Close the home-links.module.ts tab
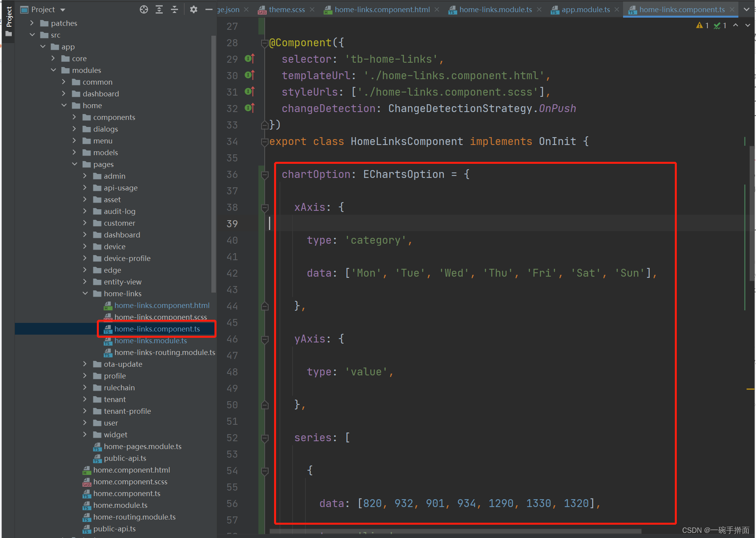Screen dimensions: 756x538 [539, 9]
